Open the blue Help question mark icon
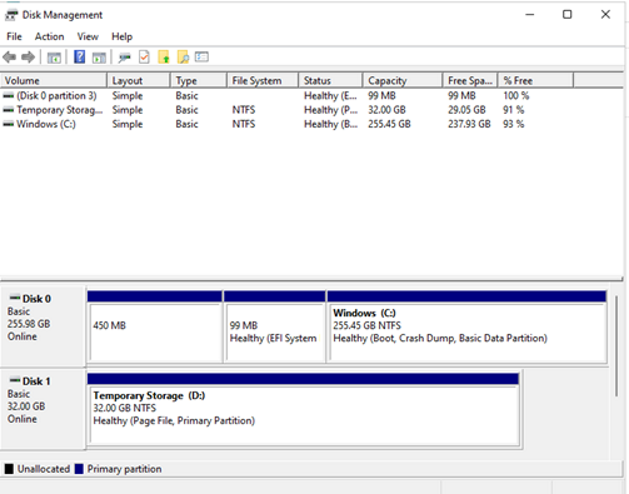This screenshot has width=629, height=494. pos(79,57)
